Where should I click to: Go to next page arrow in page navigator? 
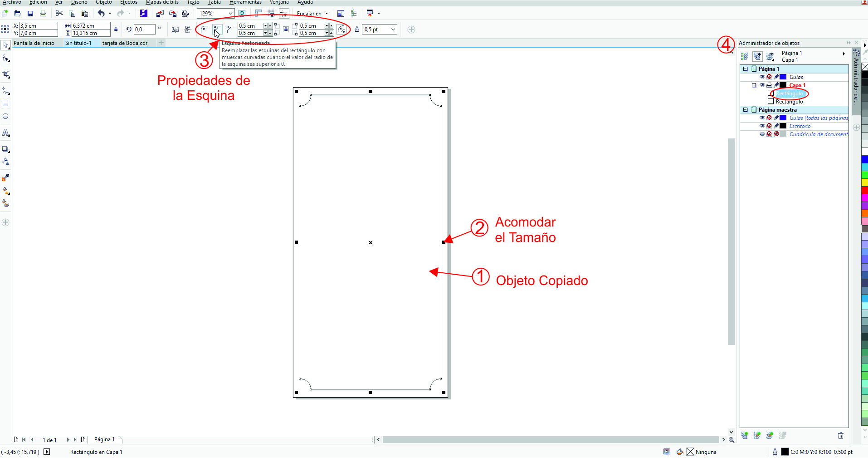(68, 439)
